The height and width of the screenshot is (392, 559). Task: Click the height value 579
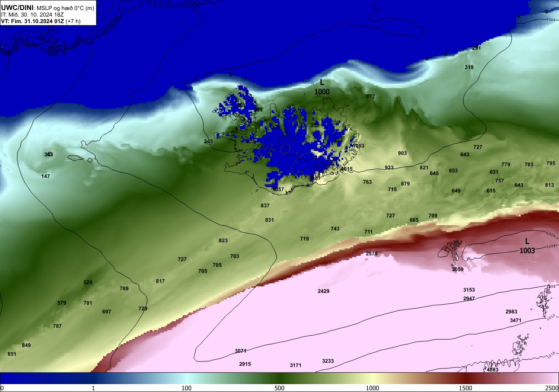click(62, 303)
